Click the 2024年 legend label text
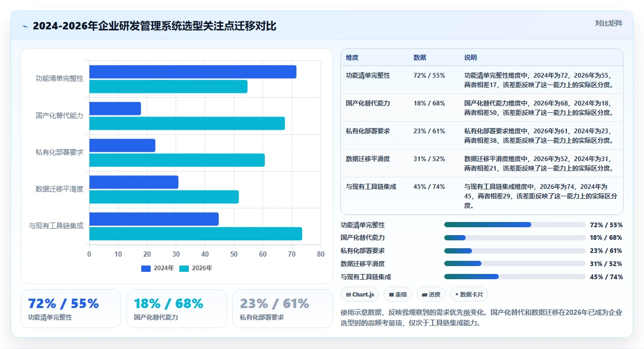The image size is (644, 349). (x=164, y=268)
